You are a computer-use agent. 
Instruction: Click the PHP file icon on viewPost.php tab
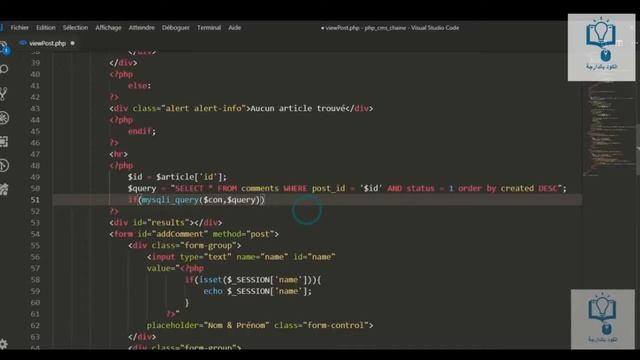(23, 43)
